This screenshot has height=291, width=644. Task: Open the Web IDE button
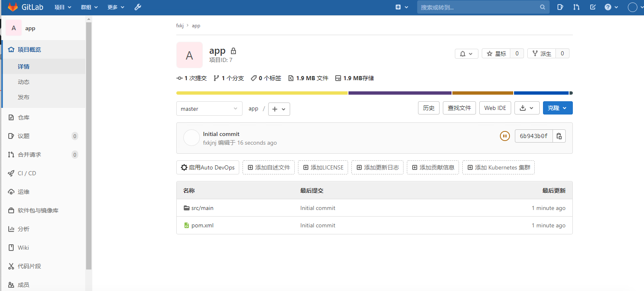click(x=495, y=108)
